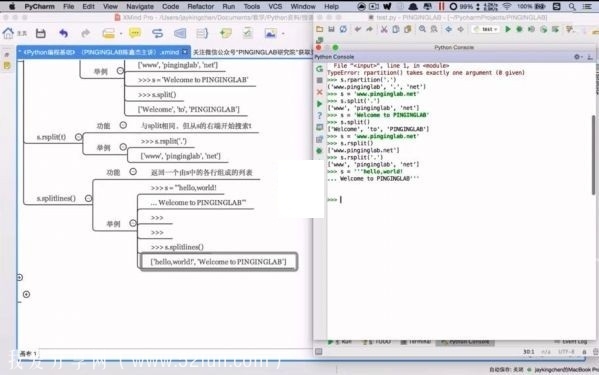The width and height of the screenshot is (599, 375).
Task: Select the ">>> s.splitlines()" topic
Action: (177, 247)
